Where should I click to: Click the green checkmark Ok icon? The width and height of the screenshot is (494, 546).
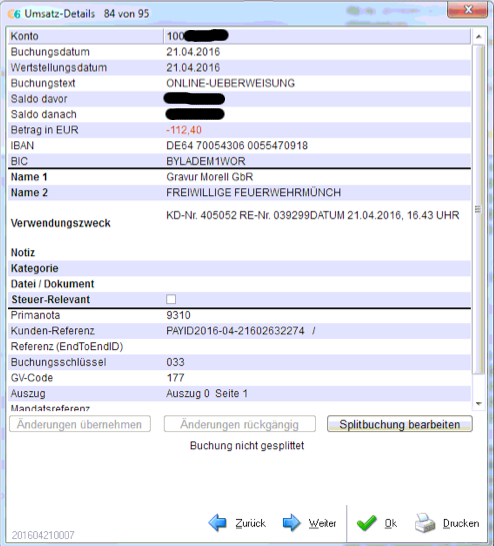point(366,523)
